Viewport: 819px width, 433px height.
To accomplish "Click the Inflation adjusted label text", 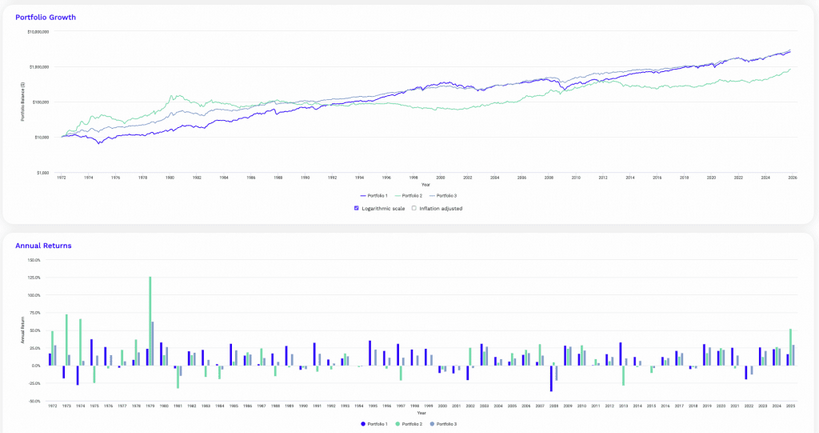I will click(441, 208).
